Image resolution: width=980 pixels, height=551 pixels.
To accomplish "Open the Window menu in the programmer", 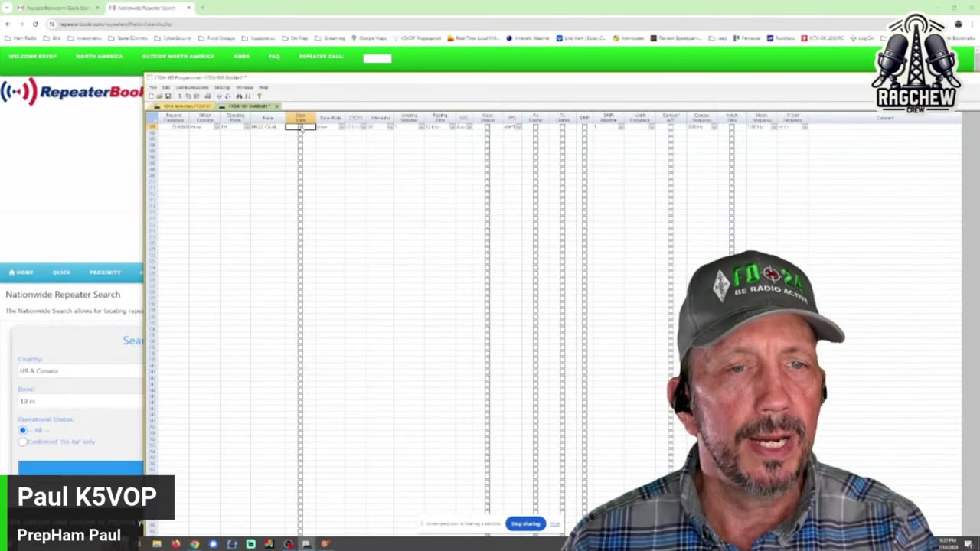I will (244, 87).
